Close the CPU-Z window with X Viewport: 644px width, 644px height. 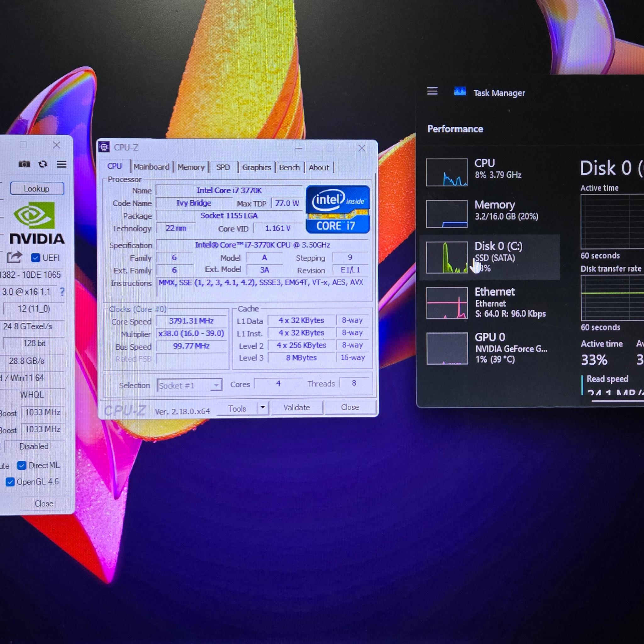coord(362,148)
